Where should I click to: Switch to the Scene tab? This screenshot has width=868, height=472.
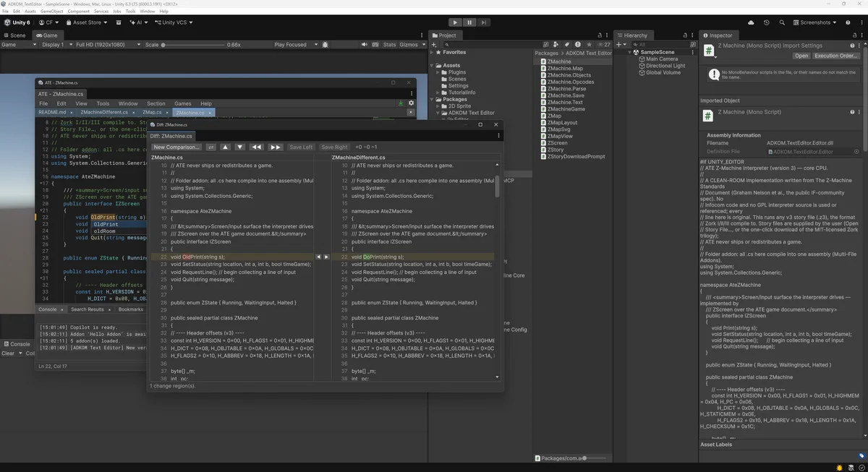tap(14, 35)
